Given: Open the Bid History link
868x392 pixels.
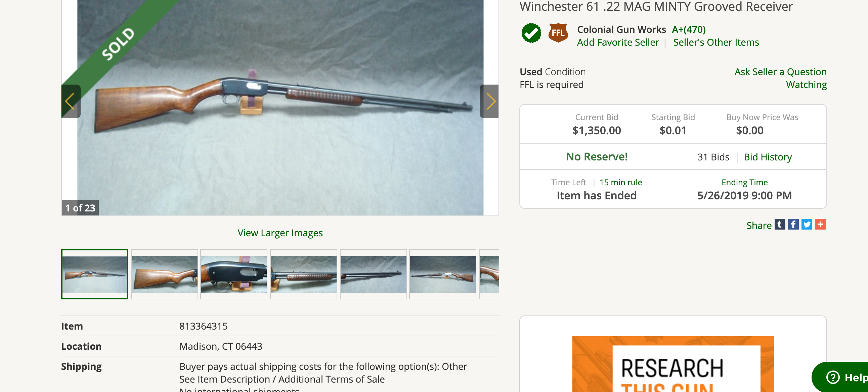Looking at the screenshot, I should pyautogui.click(x=768, y=157).
